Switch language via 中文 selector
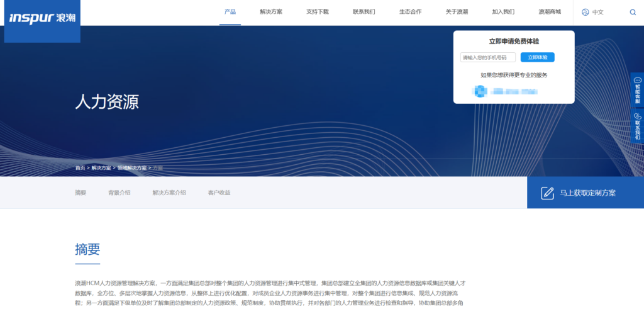 597,13
